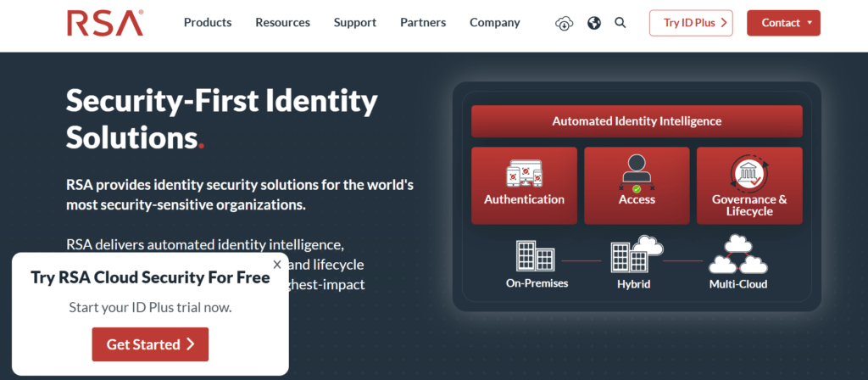Open the Partners menu

(423, 23)
